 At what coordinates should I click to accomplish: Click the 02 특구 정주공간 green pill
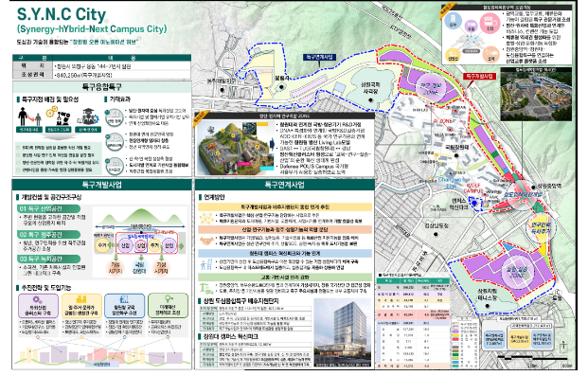pos(48,235)
